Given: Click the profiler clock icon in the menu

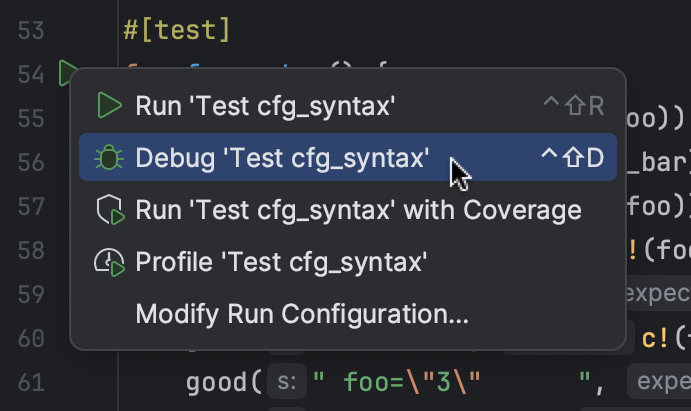Looking at the screenshot, I should coord(108,263).
